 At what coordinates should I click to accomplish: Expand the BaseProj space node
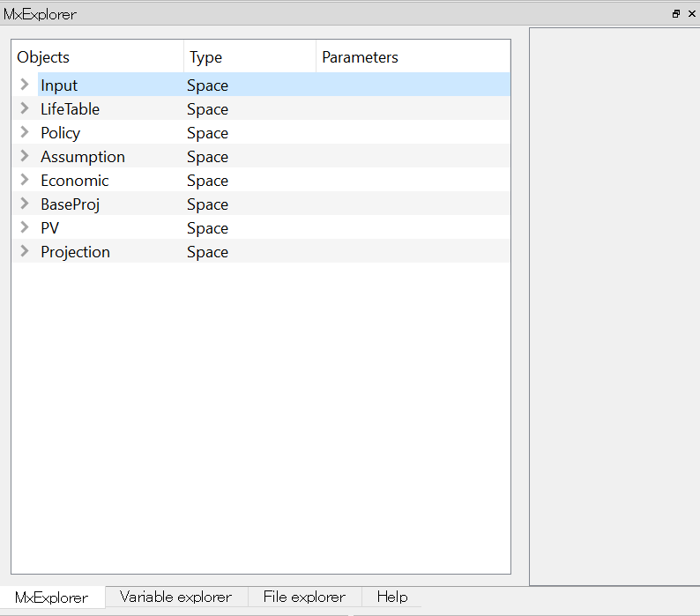tap(25, 204)
